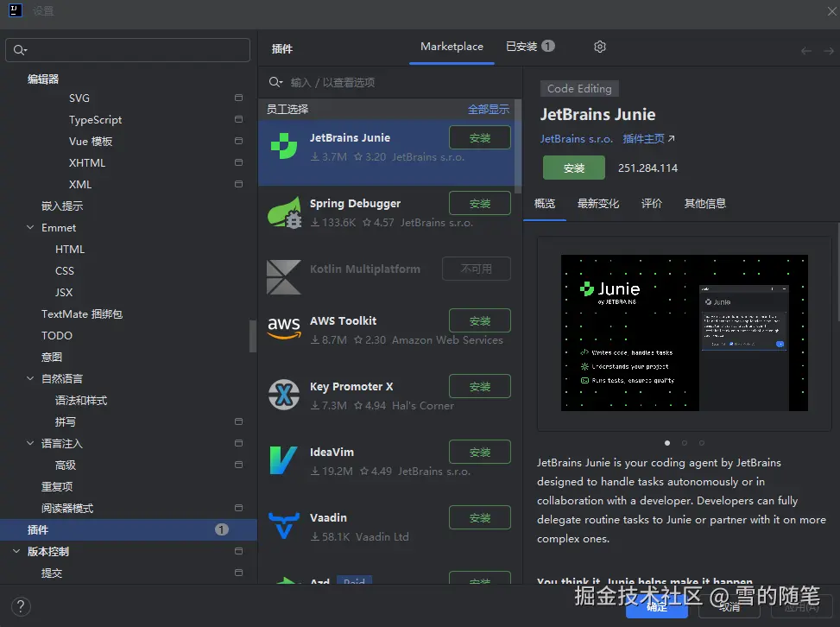Image resolution: width=840 pixels, height=627 pixels.
Task: Click the project-level icon beside 拼写
Action: click(x=238, y=421)
